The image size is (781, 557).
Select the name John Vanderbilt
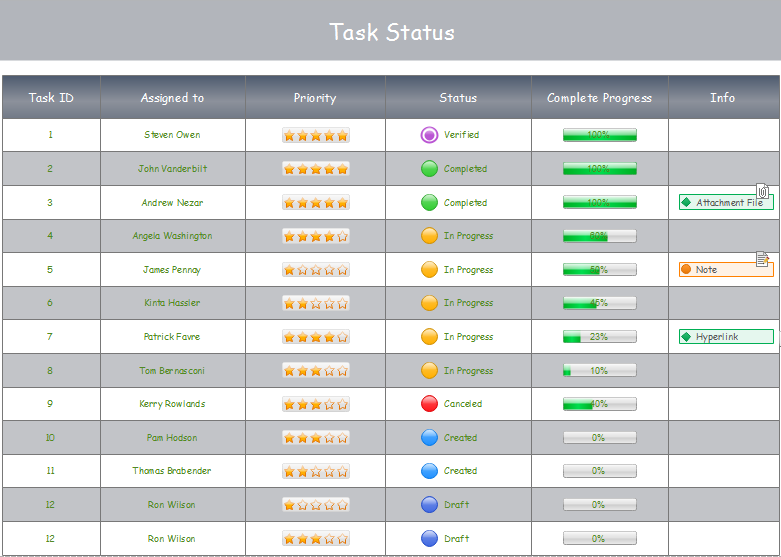coord(172,169)
